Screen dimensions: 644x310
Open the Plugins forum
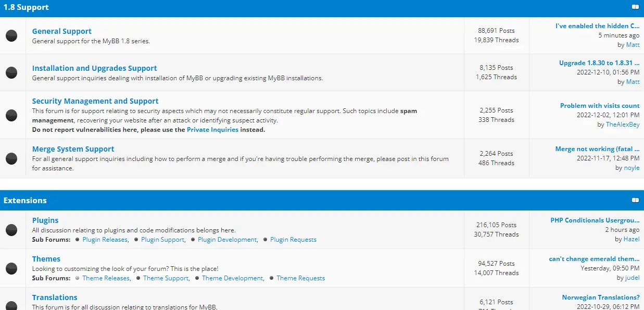pos(45,220)
